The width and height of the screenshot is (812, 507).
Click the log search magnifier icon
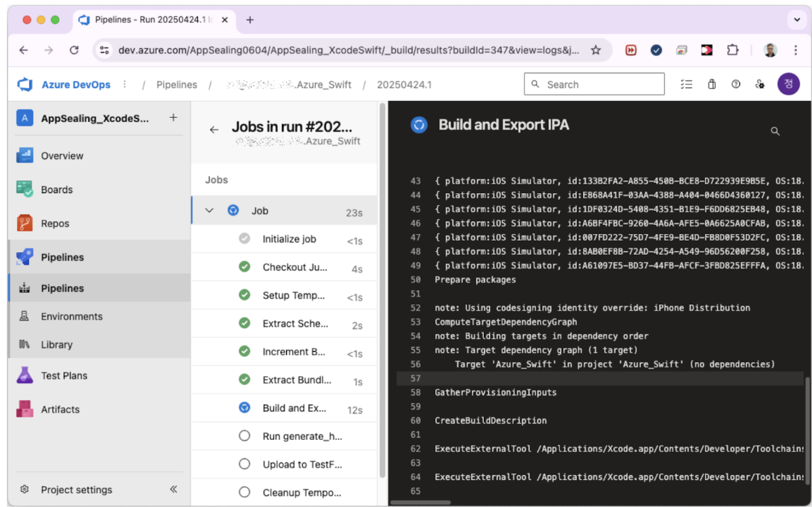[775, 131]
